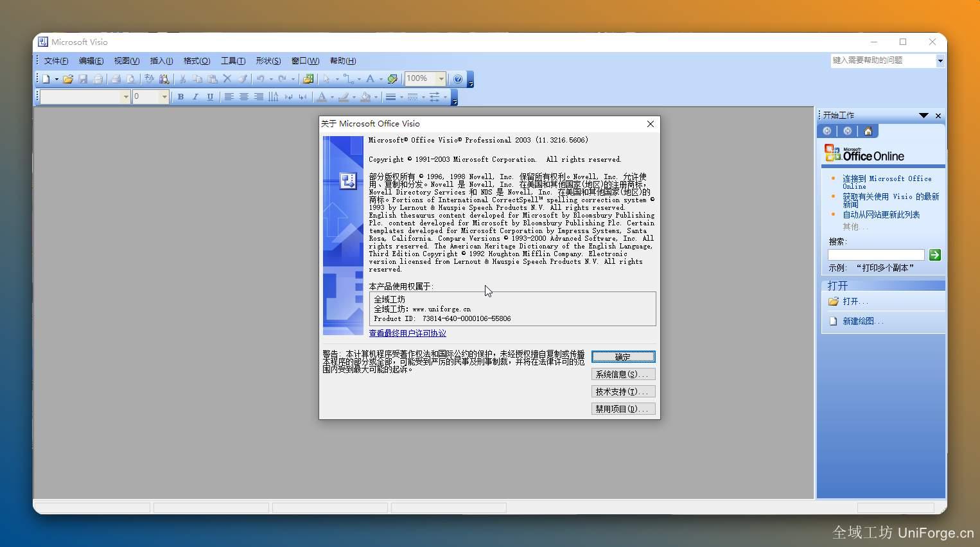
Task: Open the 工具(T) menu
Action: click(x=233, y=61)
